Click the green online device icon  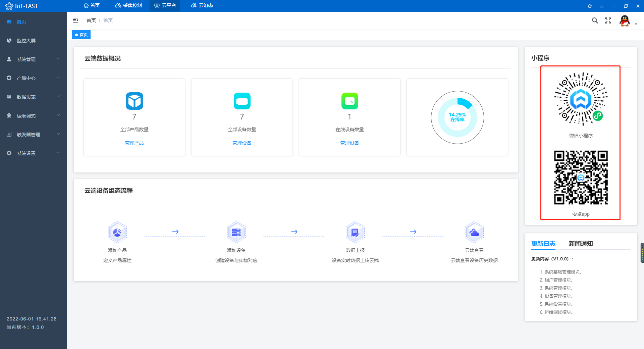pyautogui.click(x=350, y=101)
